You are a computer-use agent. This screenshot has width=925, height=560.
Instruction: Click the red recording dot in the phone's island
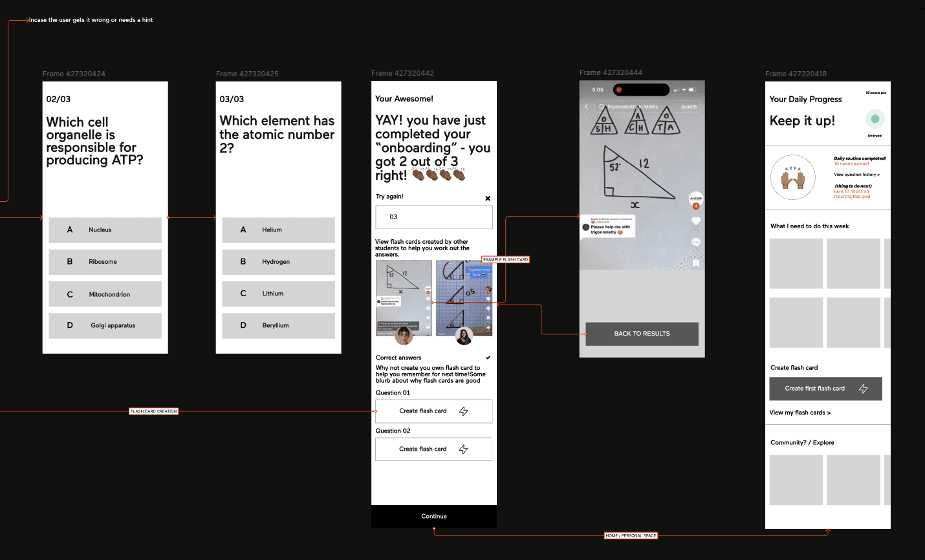(618, 90)
